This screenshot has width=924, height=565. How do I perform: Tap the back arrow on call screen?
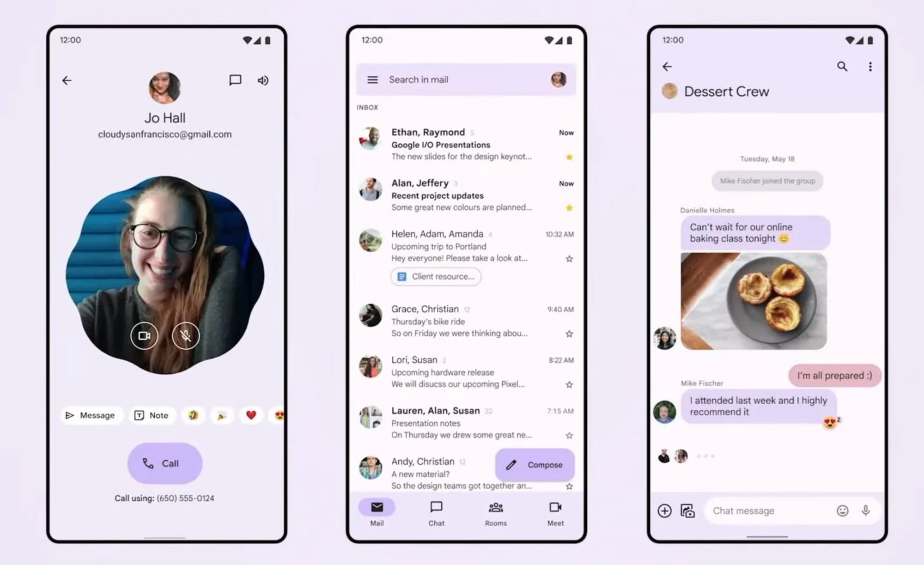pyautogui.click(x=67, y=80)
